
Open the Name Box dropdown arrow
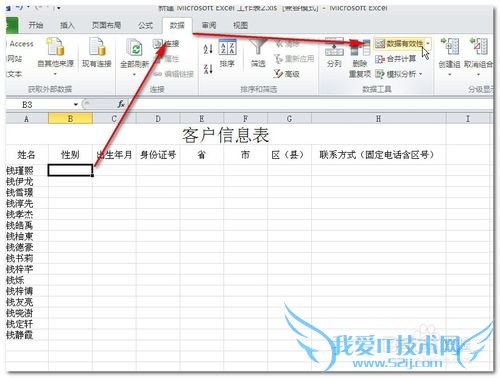(x=76, y=105)
